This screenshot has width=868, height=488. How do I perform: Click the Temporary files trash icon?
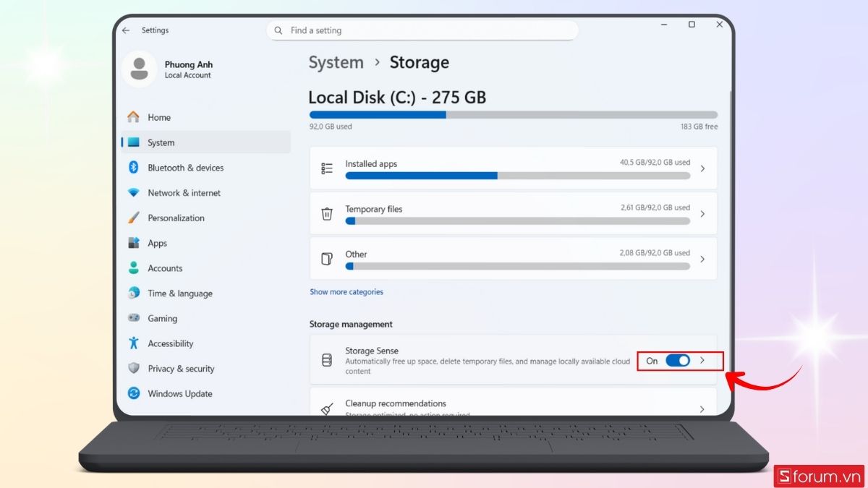(x=327, y=214)
